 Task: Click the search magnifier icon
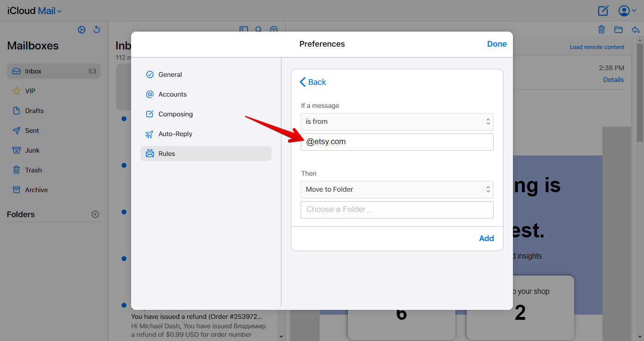click(258, 29)
